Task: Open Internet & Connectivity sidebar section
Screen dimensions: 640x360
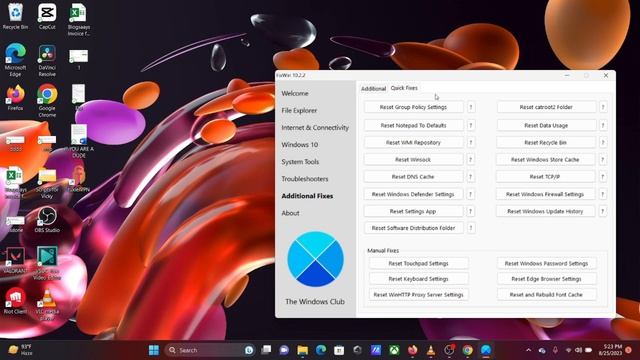Action: pyautogui.click(x=315, y=128)
